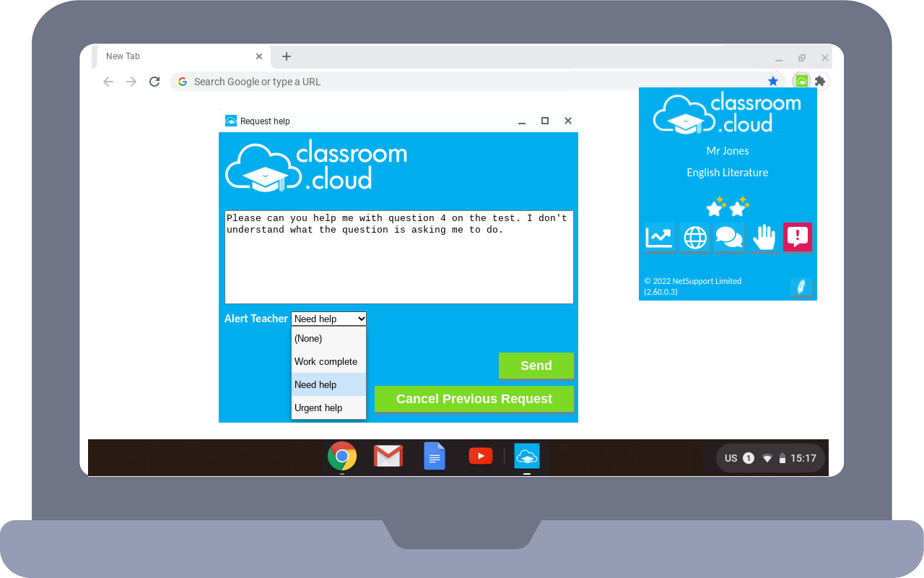Select Work complete from the dropdown list
Screen dimensions: 924x578
[326, 361]
